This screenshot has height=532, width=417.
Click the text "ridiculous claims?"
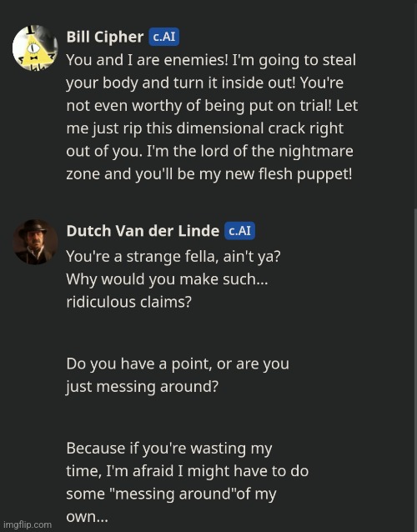click(x=129, y=302)
